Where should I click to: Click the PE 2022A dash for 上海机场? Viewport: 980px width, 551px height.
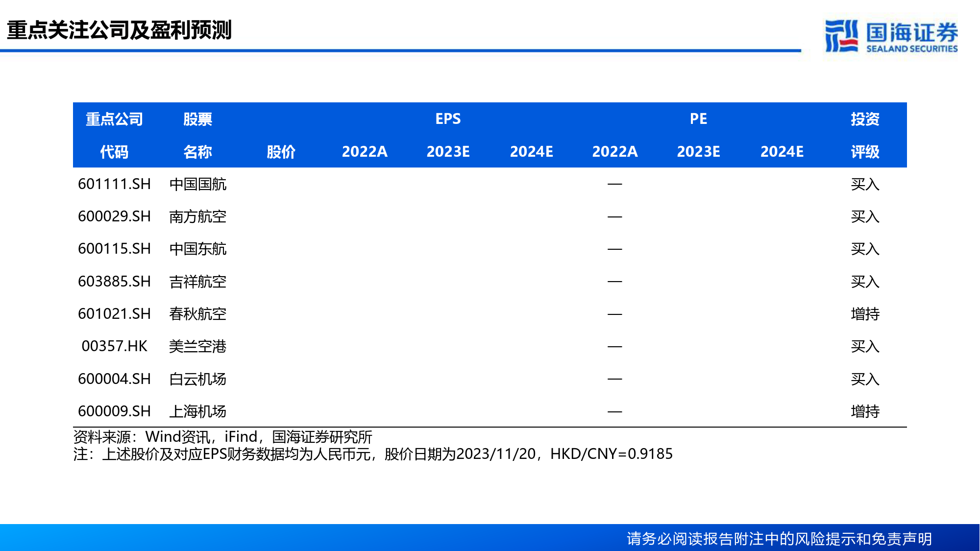pos(615,412)
